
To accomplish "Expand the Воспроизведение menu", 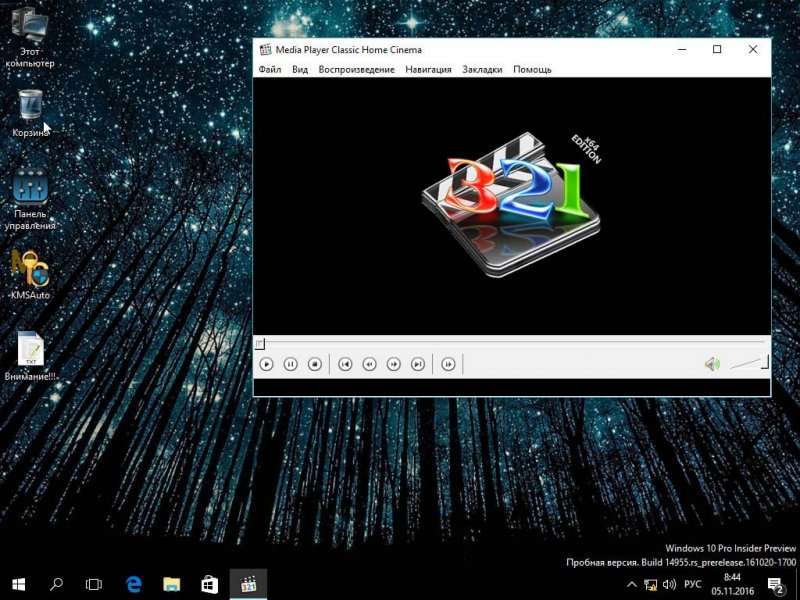I will (x=356, y=70).
